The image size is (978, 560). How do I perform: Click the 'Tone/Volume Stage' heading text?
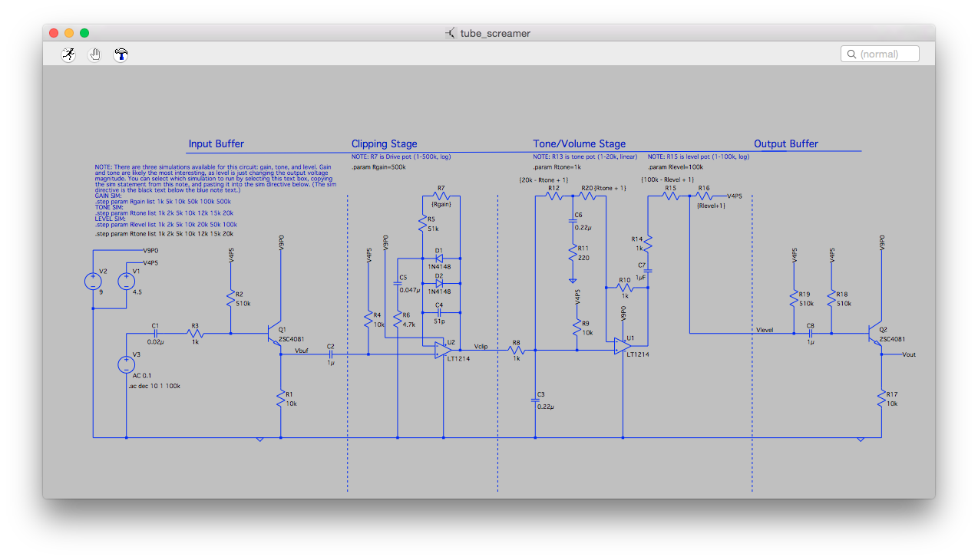[580, 143]
